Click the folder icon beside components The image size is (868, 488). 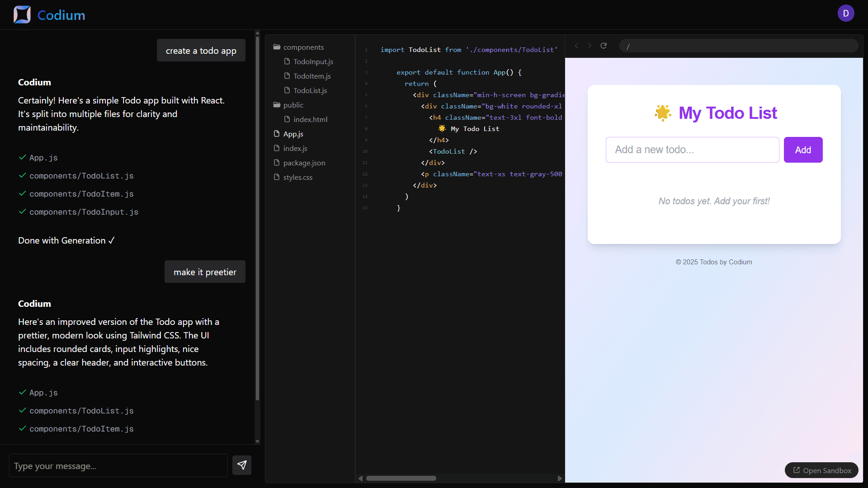pyautogui.click(x=277, y=47)
